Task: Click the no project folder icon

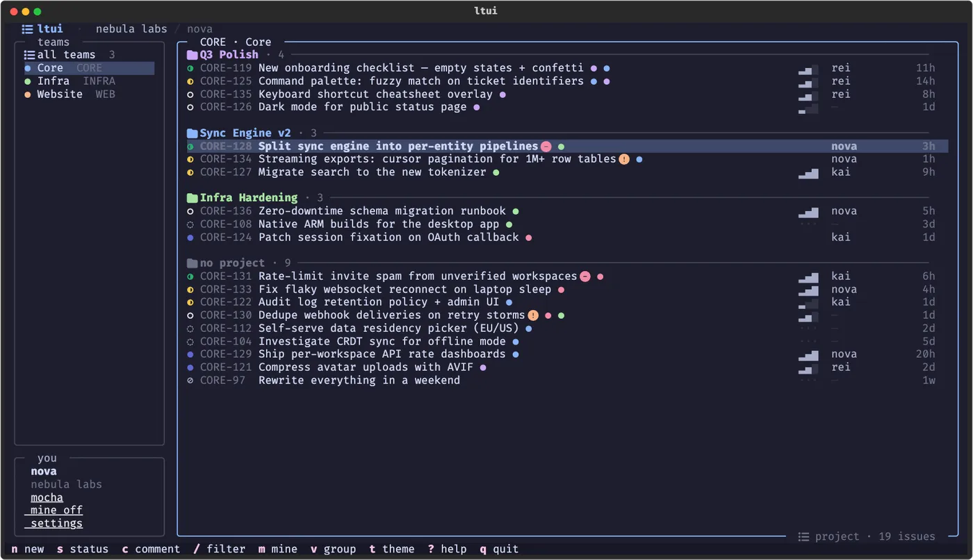Action: click(193, 263)
